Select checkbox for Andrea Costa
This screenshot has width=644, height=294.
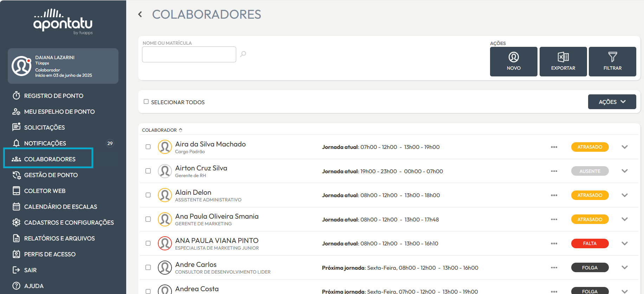tap(148, 291)
